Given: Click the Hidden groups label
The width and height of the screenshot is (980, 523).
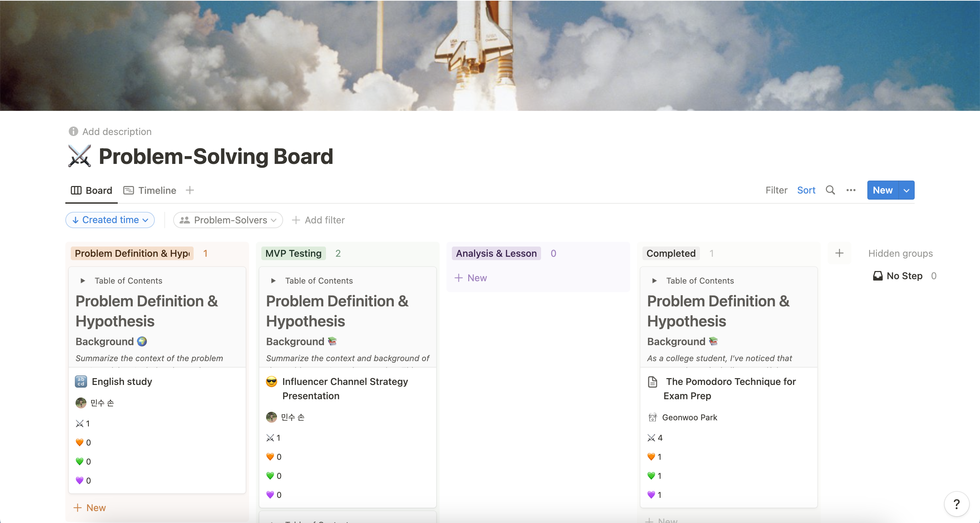Looking at the screenshot, I should tap(900, 253).
